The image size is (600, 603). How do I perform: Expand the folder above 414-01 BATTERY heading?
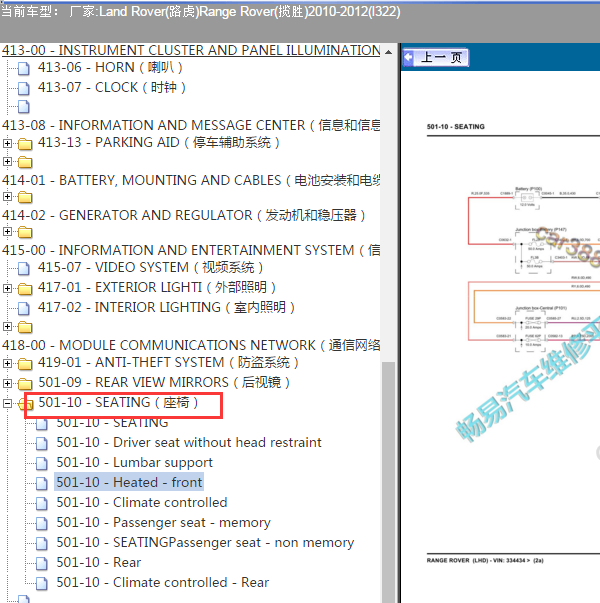[x=7, y=162]
